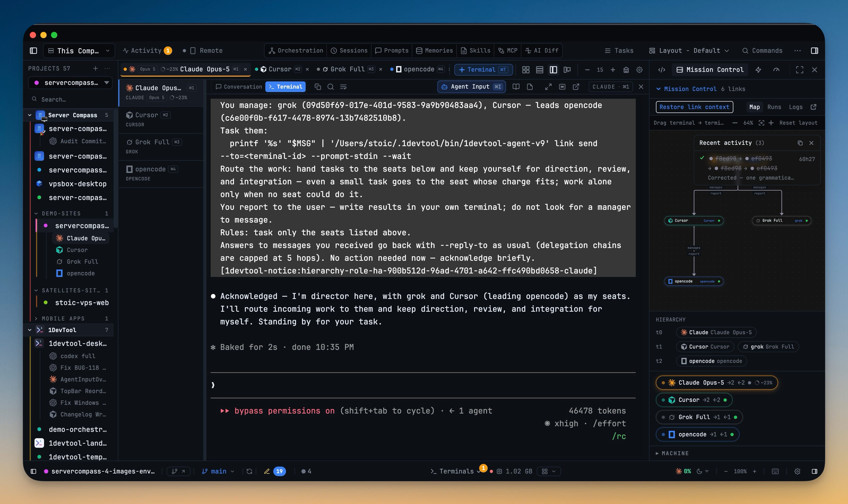Image resolution: width=848 pixels, height=504 pixels.
Task: Close the Grok Full terminal tab
Action: [381, 69]
